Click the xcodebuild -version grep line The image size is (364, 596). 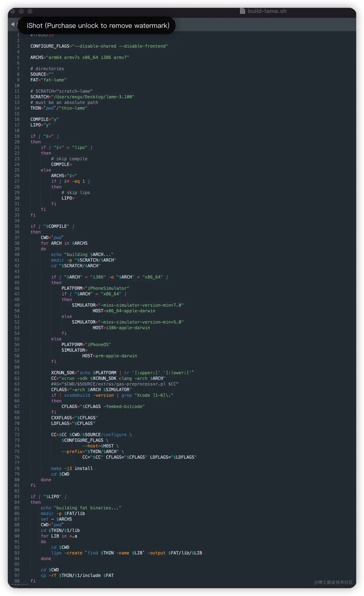tap(112, 395)
